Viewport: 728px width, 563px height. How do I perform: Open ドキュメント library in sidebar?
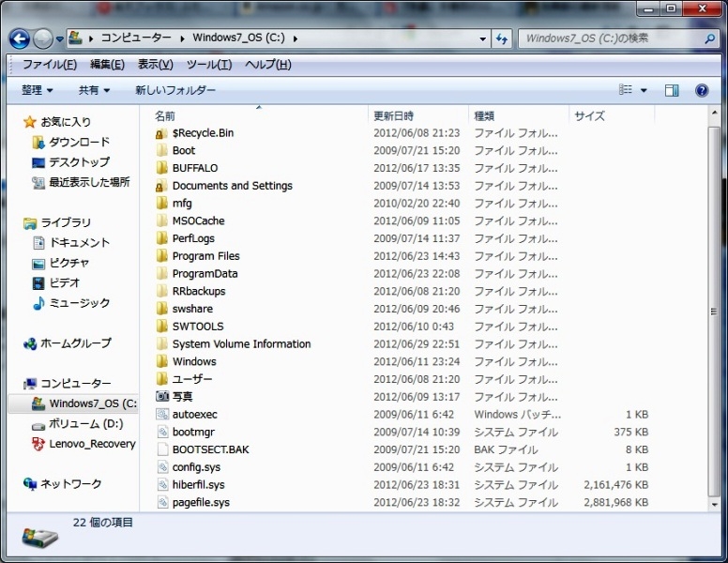tap(70, 242)
